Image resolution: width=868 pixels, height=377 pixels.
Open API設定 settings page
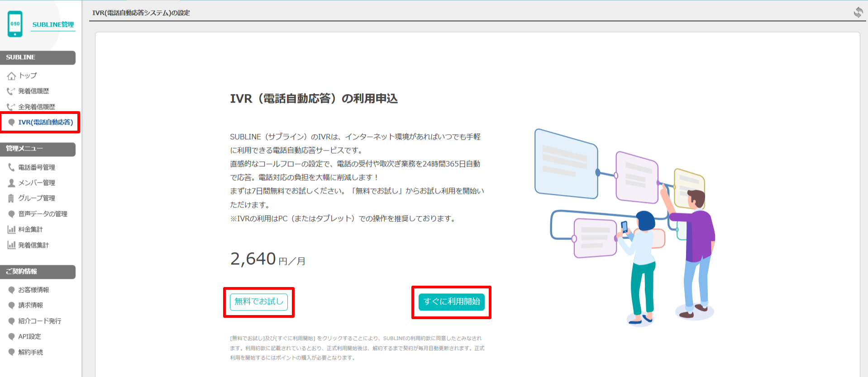(x=29, y=336)
